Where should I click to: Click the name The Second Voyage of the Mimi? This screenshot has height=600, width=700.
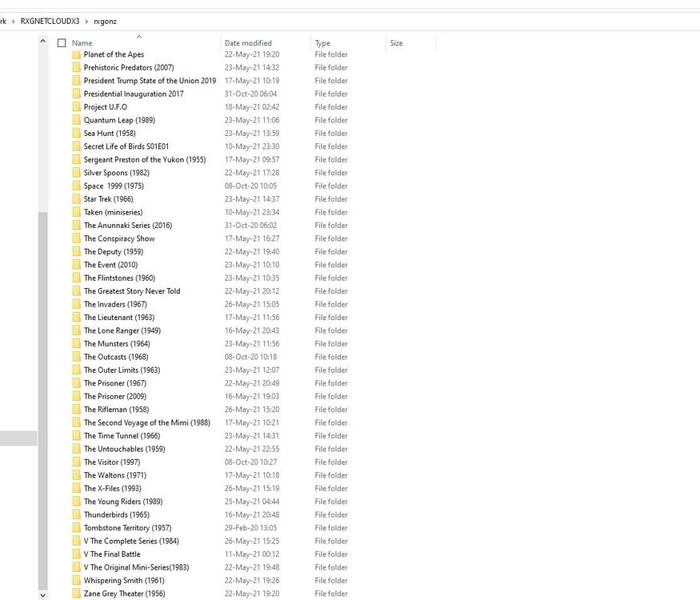pos(147,422)
